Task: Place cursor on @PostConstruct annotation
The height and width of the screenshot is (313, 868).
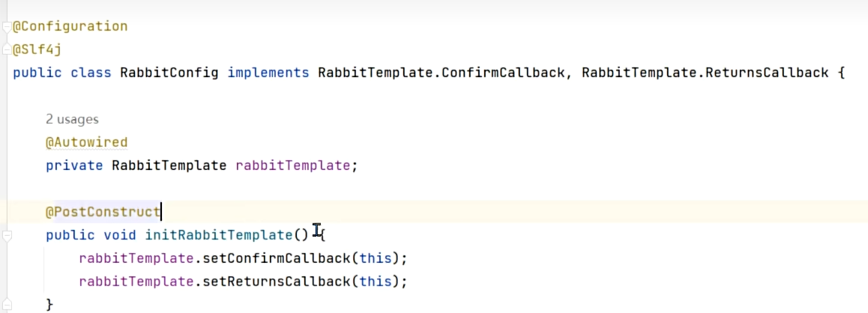Action: (103, 212)
